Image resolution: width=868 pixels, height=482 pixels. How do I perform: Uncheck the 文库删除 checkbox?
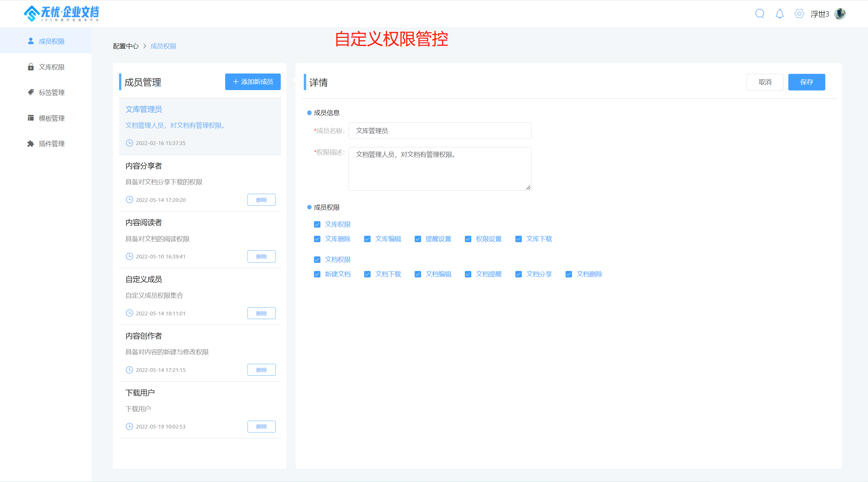tap(317, 239)
